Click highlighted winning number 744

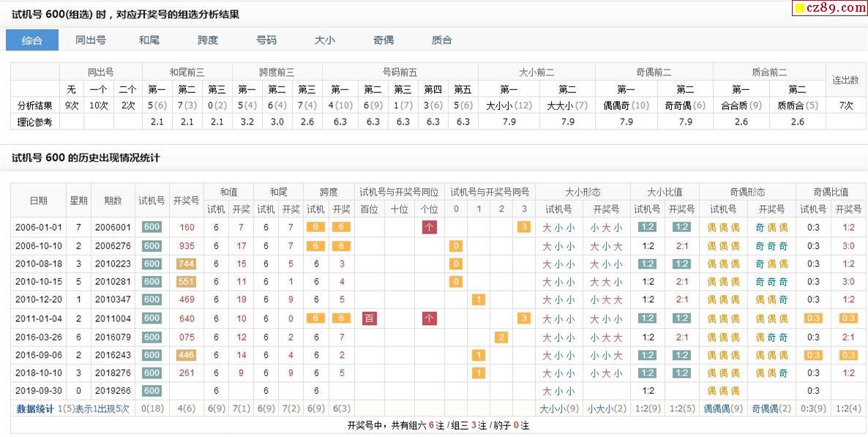(x=187, y=264)
